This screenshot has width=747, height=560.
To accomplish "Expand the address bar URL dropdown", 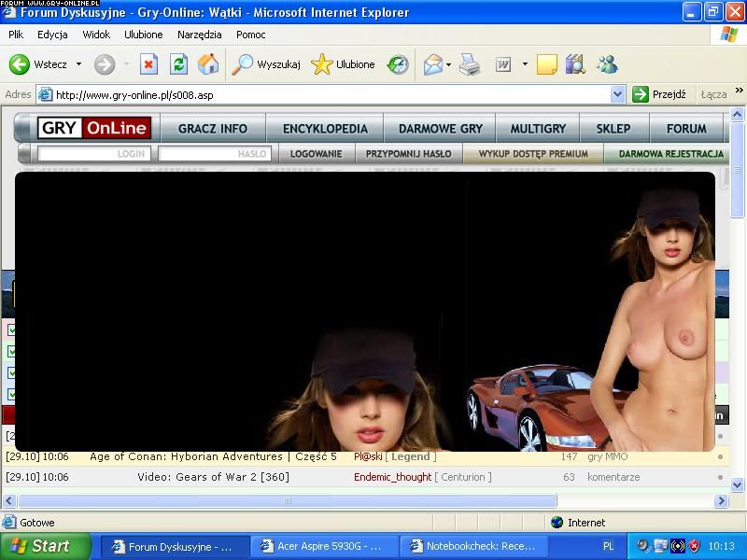I will [617, 94].
